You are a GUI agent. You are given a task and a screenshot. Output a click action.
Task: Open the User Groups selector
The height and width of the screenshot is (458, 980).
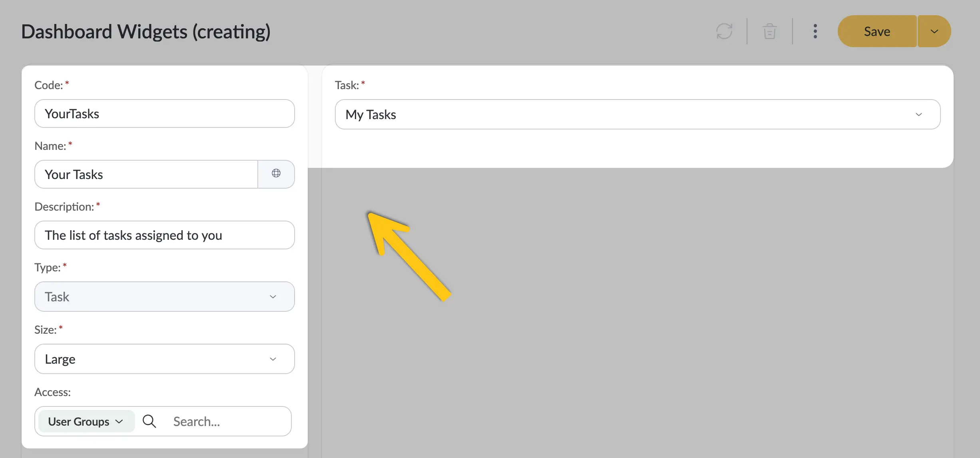pos(86,421)
